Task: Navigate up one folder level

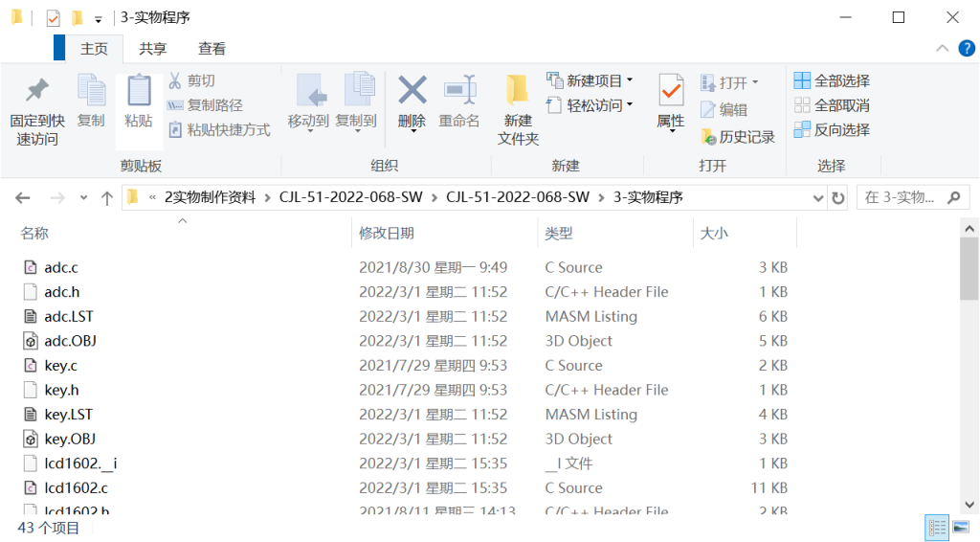Action: [x=107, y=198]
